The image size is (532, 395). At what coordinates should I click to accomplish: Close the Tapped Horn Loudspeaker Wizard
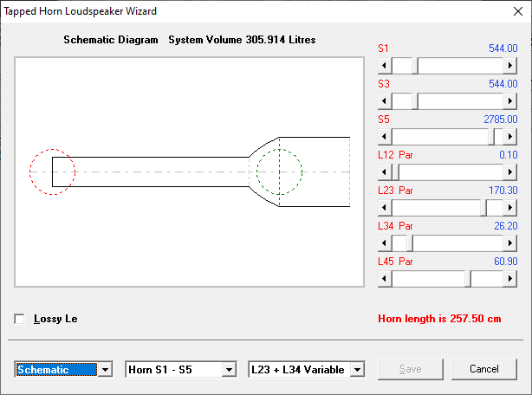click(518, 11)
